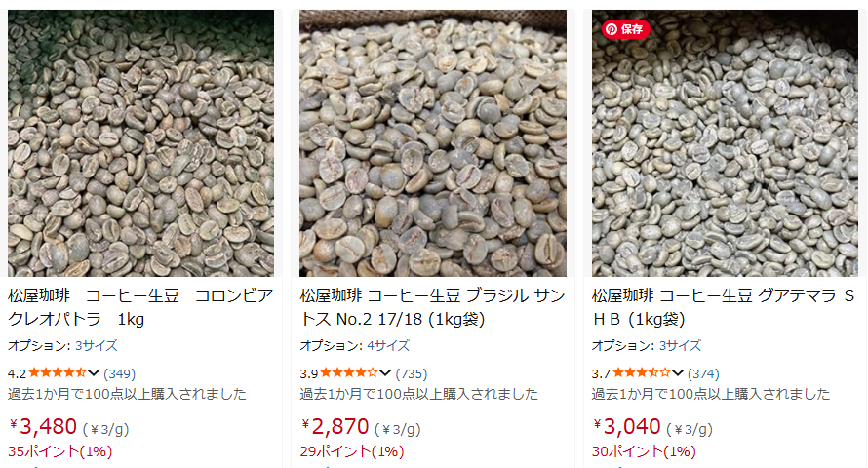Click the 3サイズ option link for Colombia

96,345
